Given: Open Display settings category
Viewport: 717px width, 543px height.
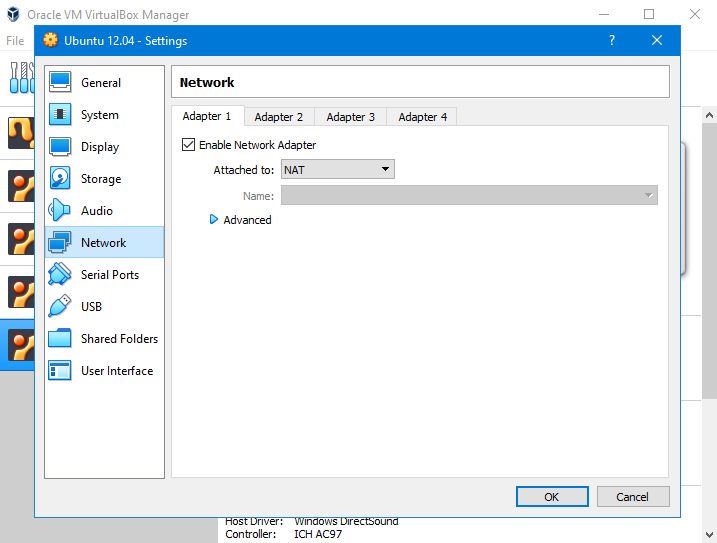Looking at the screenshot, I should click(105, 146).
